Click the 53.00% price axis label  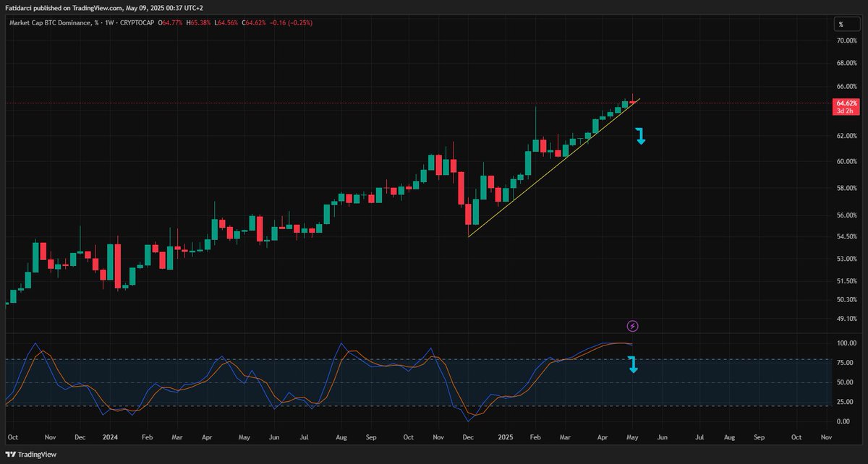846,259
